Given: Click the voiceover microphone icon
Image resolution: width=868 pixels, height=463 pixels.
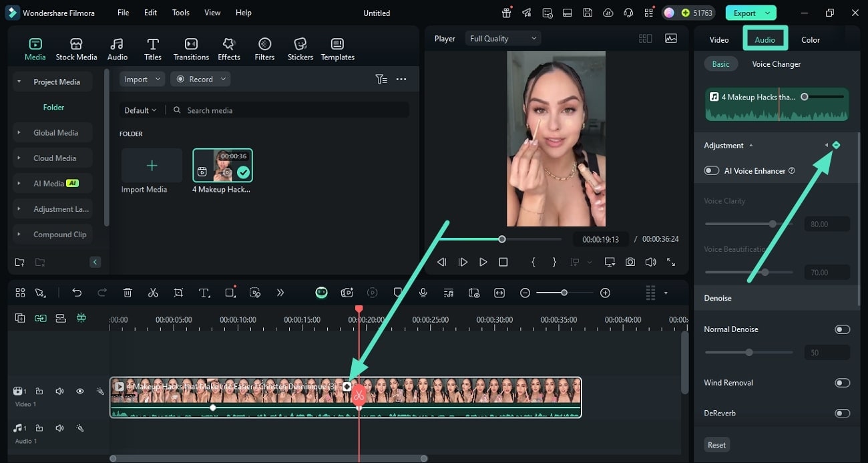Looking at the screenshot, I should tap(423, 293).
